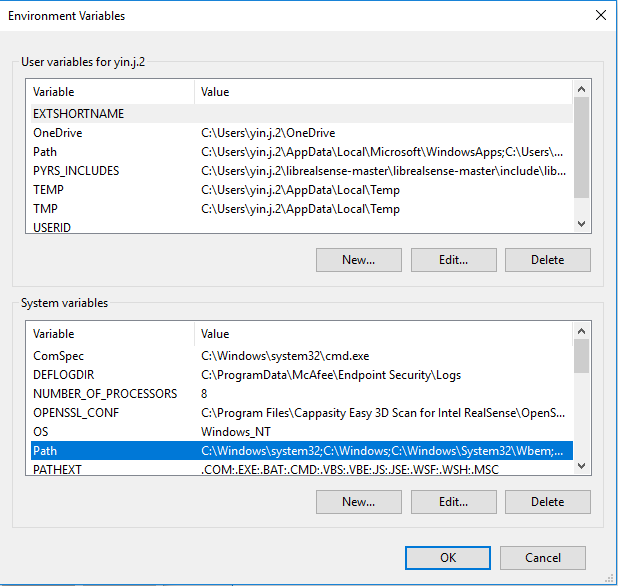The width and height of the screenshot is (618, 586).
Task: Click the User variables scrollbar thumb
Action: pyautogui.click(x=581, y=147)
